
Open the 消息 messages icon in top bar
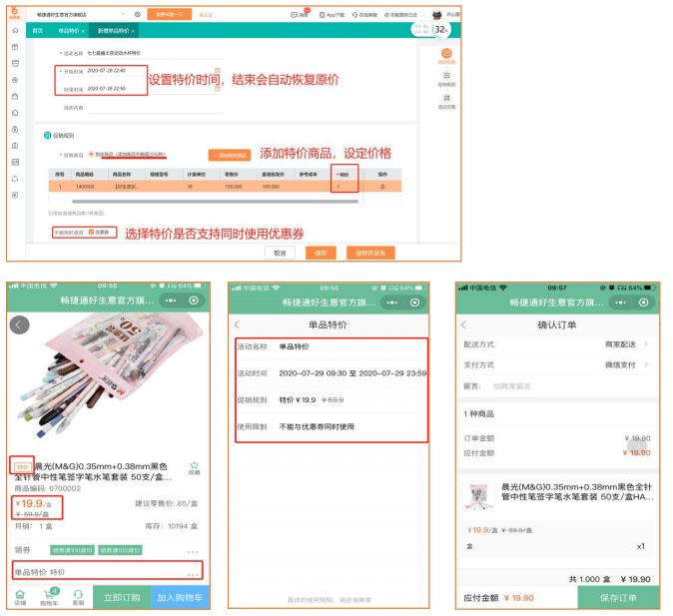(300, 14)
